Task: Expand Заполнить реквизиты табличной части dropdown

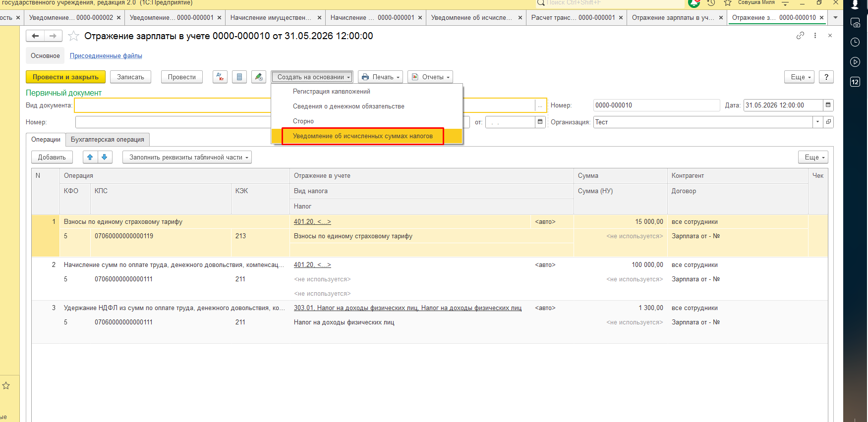Action: tap(187, 157)
